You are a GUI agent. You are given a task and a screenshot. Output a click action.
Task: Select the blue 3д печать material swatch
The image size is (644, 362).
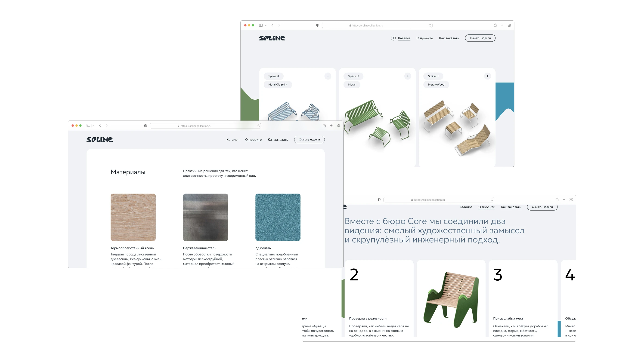tap(278, 217)
